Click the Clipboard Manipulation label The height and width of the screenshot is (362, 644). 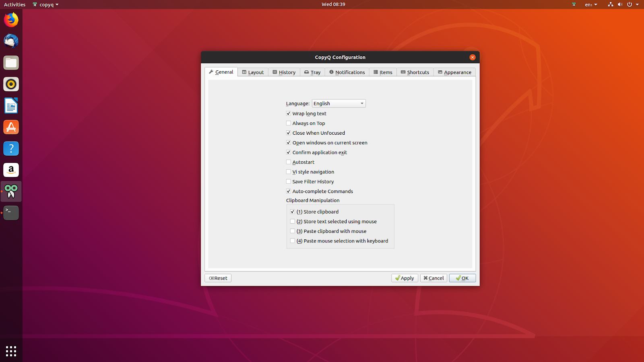coord(313,200)
